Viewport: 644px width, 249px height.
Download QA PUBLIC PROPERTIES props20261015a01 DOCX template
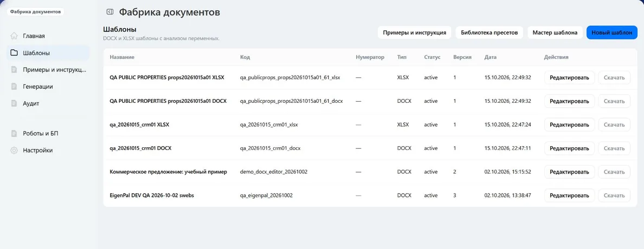point(614,101)
